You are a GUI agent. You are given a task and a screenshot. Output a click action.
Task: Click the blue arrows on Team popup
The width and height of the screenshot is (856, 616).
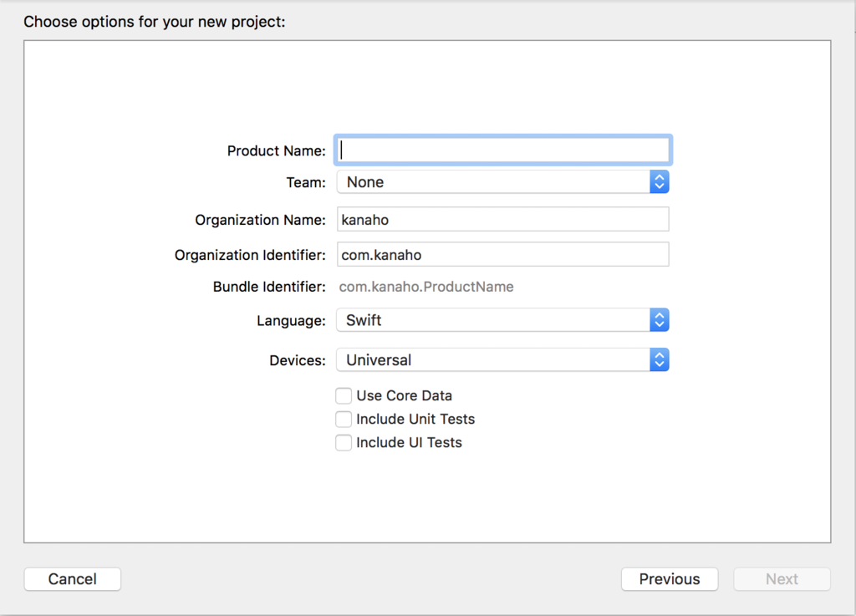click(x=660, y=182)
